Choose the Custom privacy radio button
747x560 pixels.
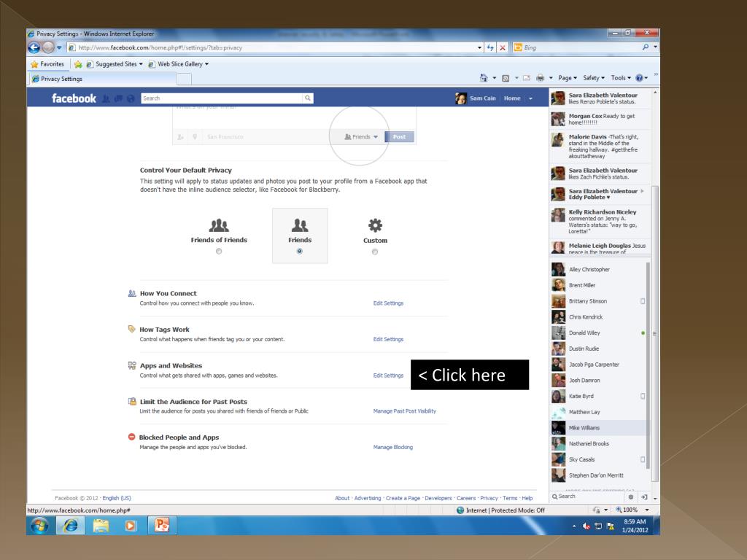tap(375, 252)
